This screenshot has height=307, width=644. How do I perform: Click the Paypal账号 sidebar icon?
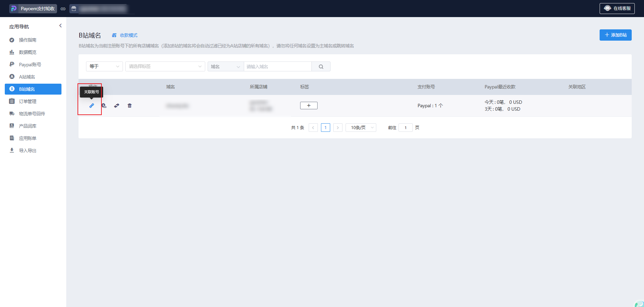point(12,64)
